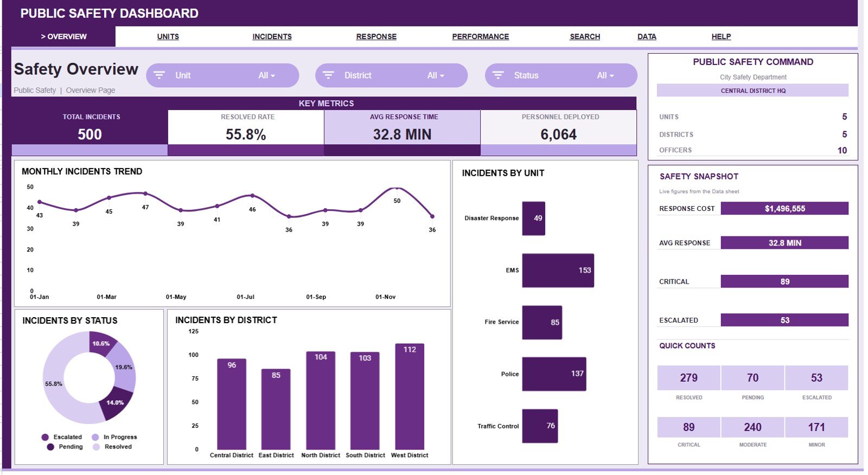Click the 279 Resolved quick count

pyautogui.click(x=689, y=378)
